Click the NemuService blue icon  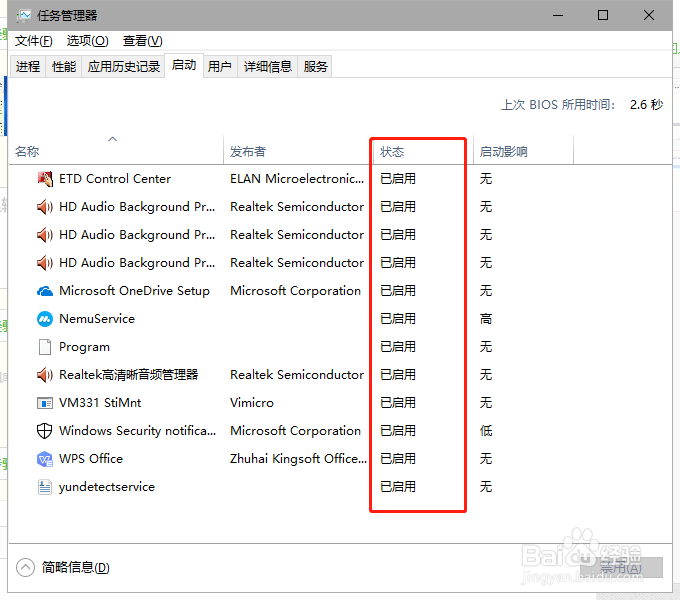(x=45, y=319)
